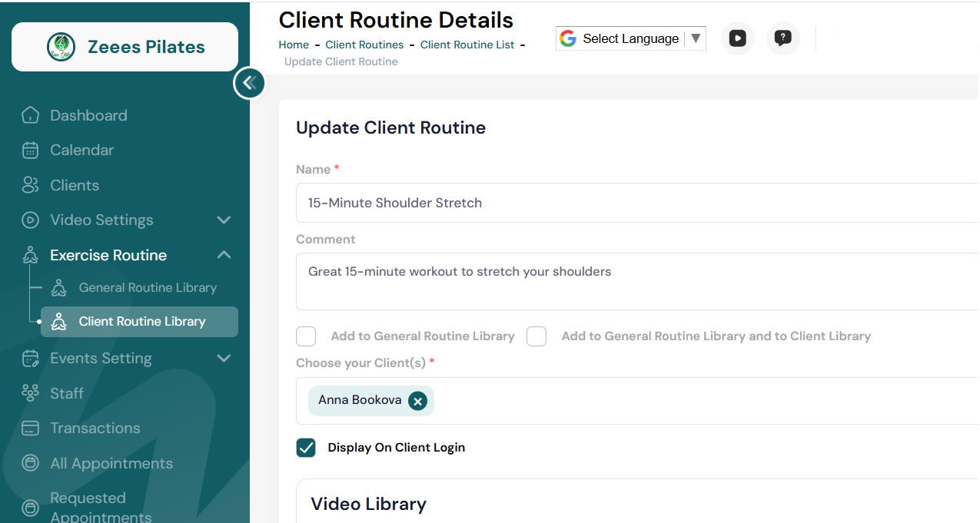The width and height of the screenshot is (980, 523).
Task: Click the Events Setting calendar icon
Action: click(x=30, y=358)
